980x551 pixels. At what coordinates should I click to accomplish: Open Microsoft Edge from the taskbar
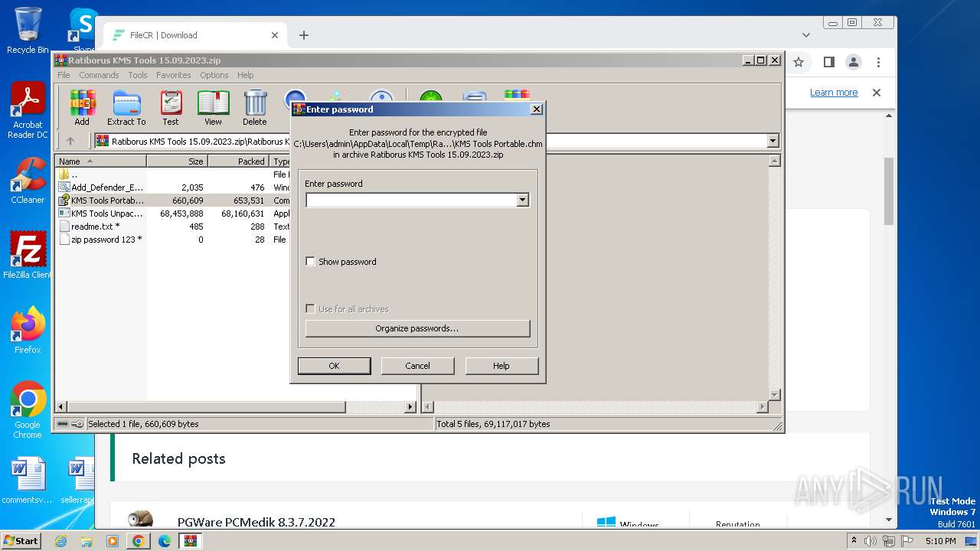[164, 541]
